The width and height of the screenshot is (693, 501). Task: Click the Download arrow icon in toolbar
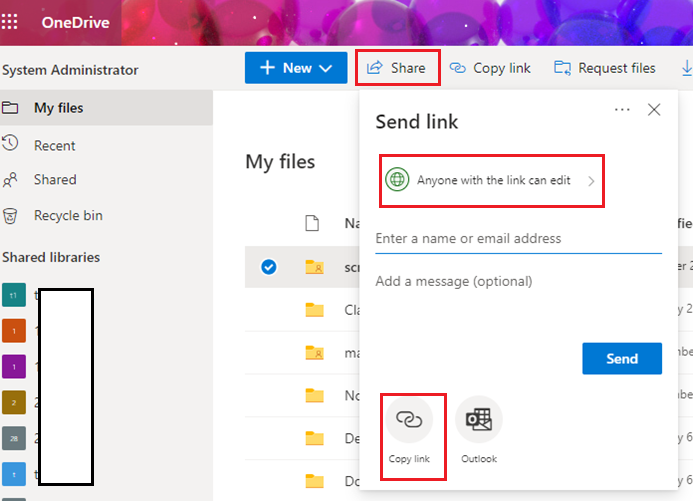[686, 68]
